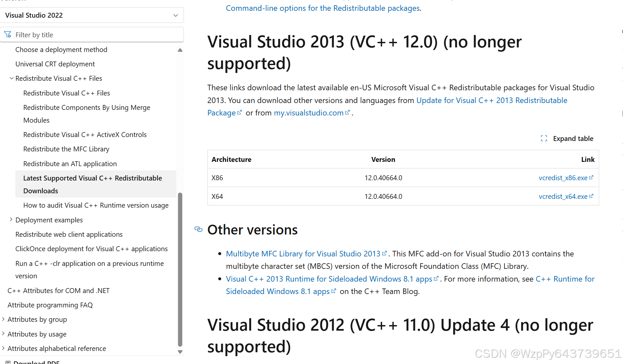This screenshot has height=364, width=623.
Task: Open Universal CRT deployment article
Action: click(55, 64)
